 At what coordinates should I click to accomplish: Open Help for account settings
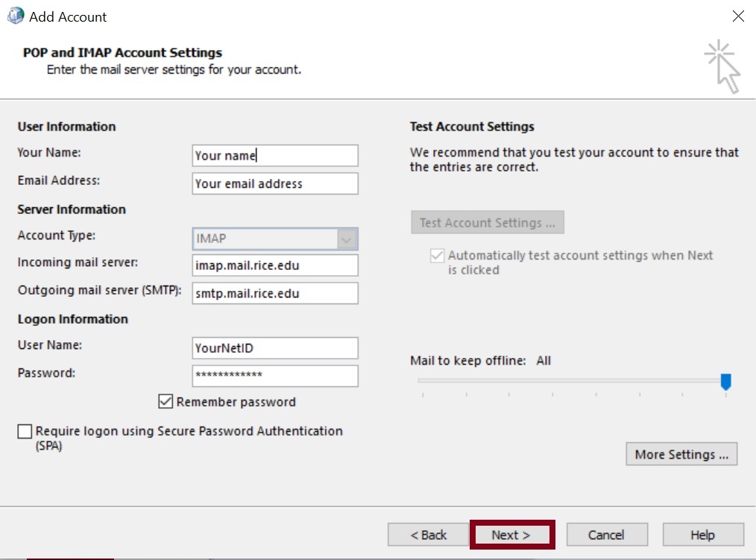[x=702, y=535]
